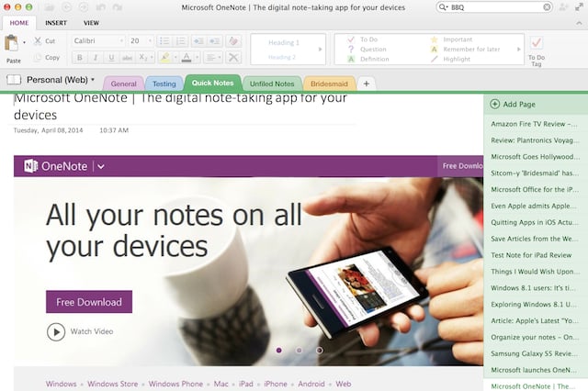Click the Redo icon in title bar
Screen dimensions: 588x391
point(118,7)
